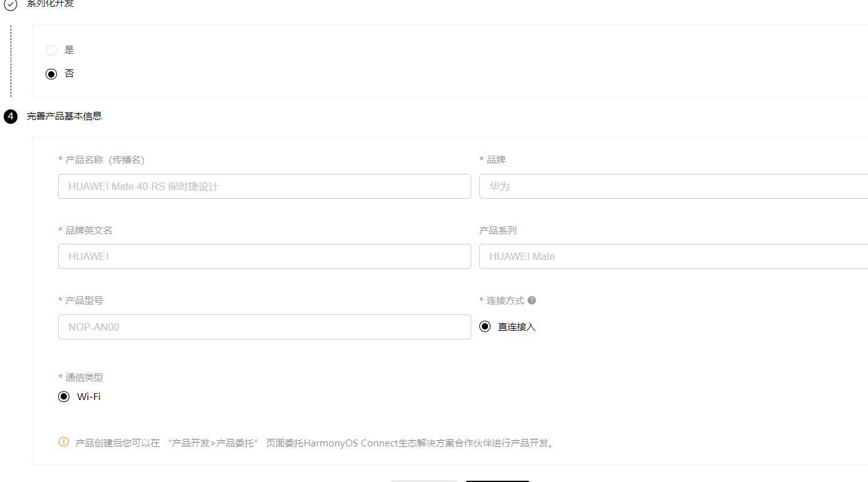Click the 连接方式 label text
The image size is (868, 482).
click(506, 301)
